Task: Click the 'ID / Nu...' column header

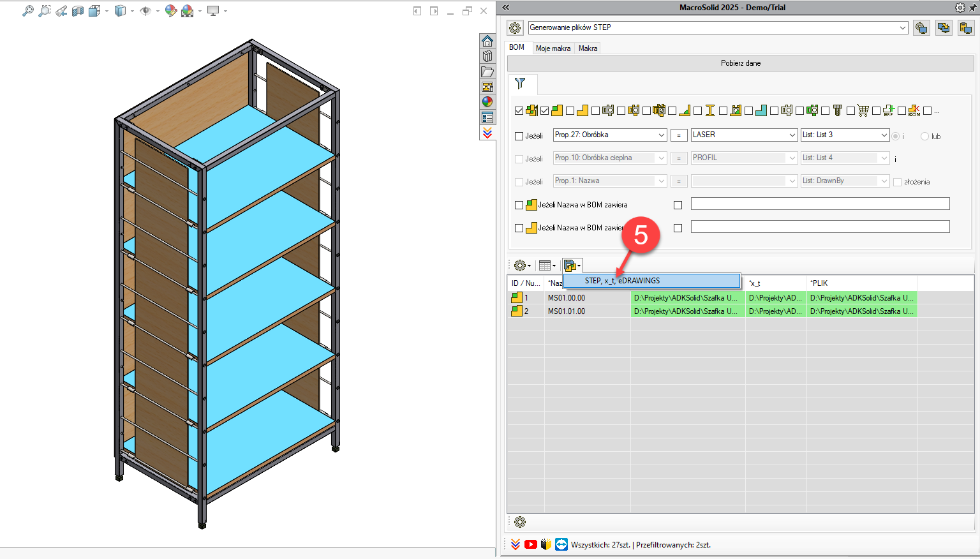Action: coord(526,283)
